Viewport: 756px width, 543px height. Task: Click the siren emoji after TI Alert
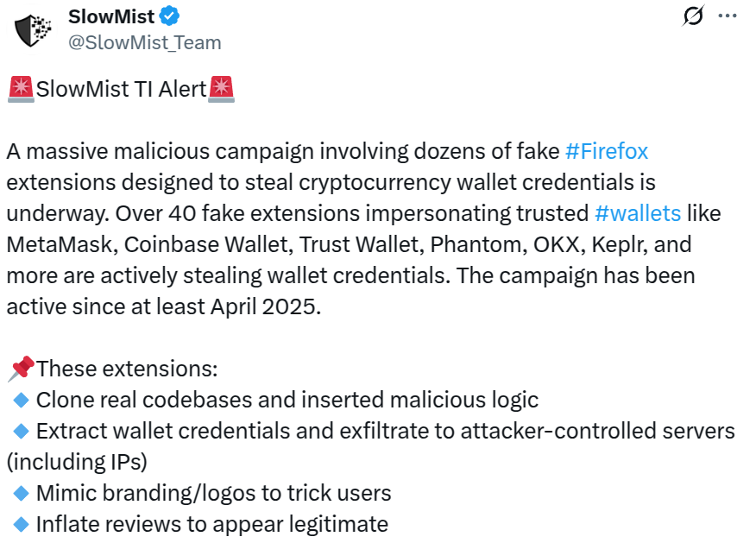click(222, 89)
